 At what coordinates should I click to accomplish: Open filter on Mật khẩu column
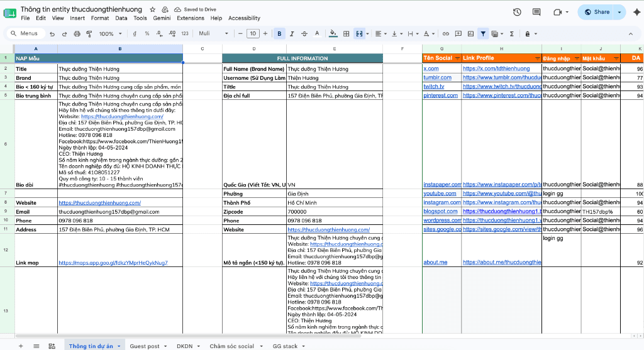pyautogui.click(x=616, y=58)
